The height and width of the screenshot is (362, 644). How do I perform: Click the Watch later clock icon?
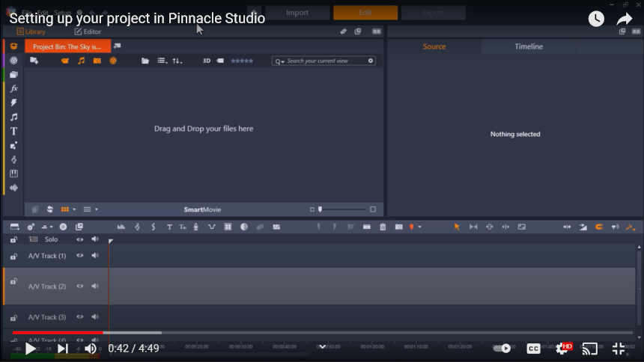(596, 19)
